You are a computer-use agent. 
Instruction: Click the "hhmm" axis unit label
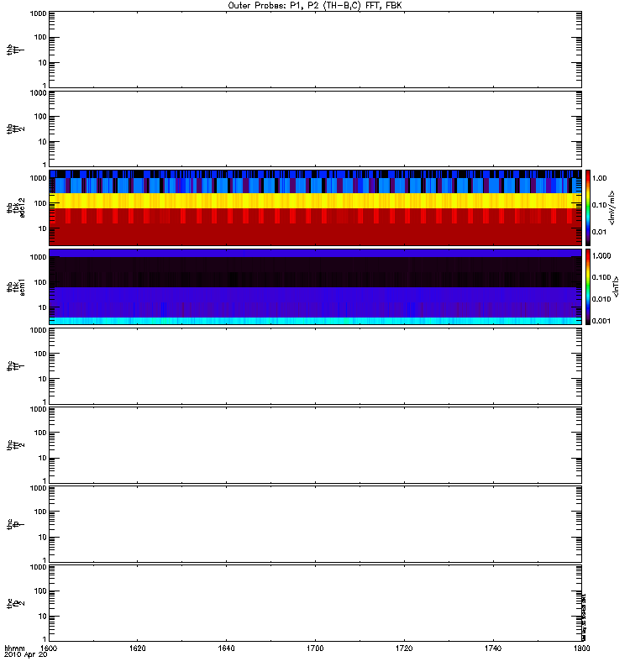point(14,648)
